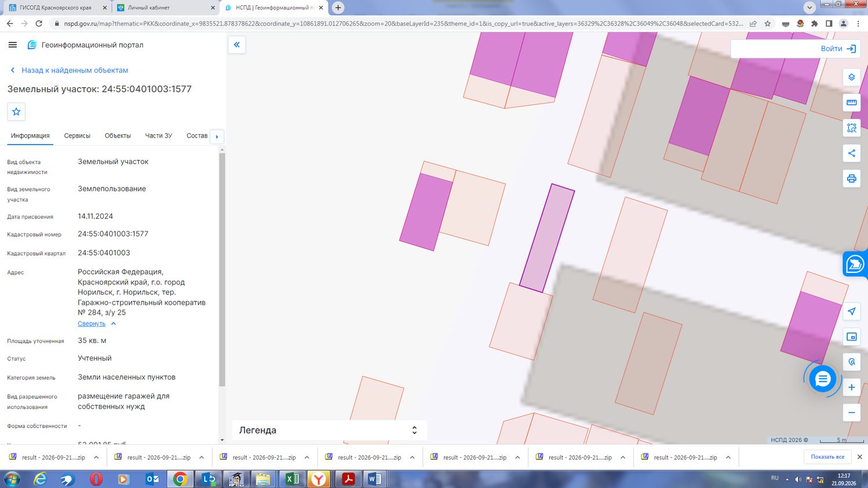868x488 pixels.
Task: Open Excel from the taskbar
Action: [292, 479]
